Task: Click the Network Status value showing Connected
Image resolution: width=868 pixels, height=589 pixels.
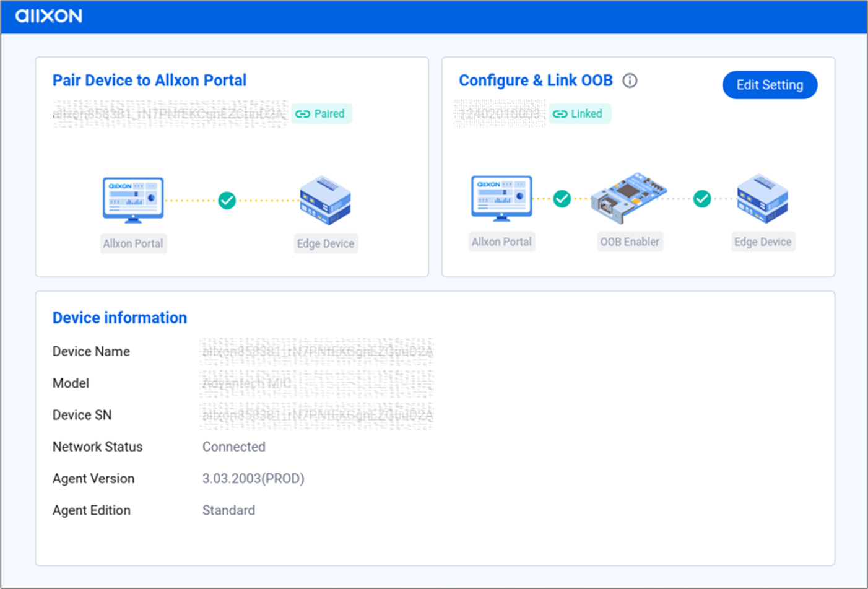Action: point(233,447)
